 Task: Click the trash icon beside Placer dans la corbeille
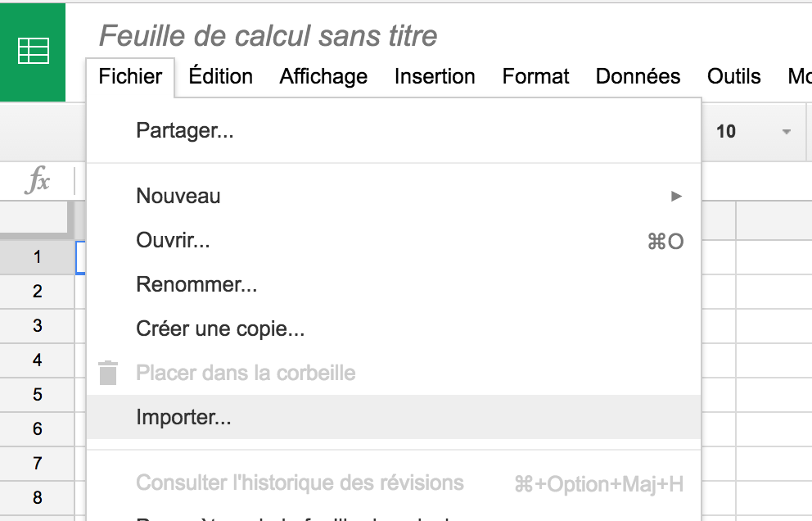click(108, 373)
